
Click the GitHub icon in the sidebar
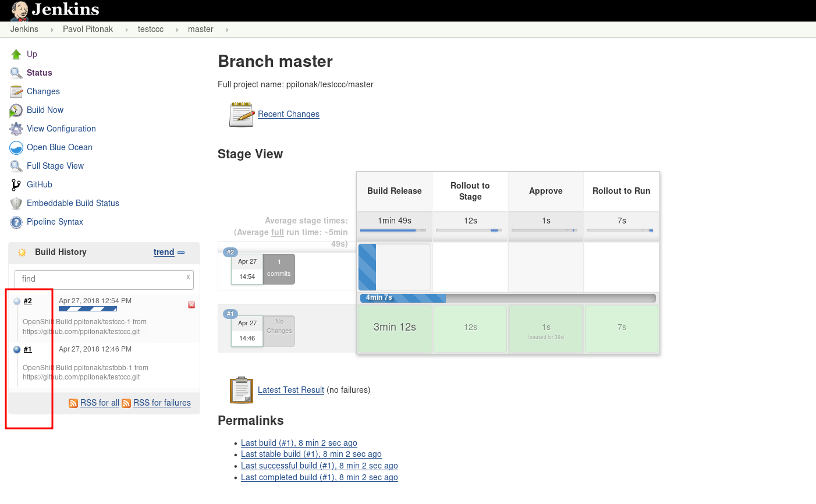click(16, 184)
